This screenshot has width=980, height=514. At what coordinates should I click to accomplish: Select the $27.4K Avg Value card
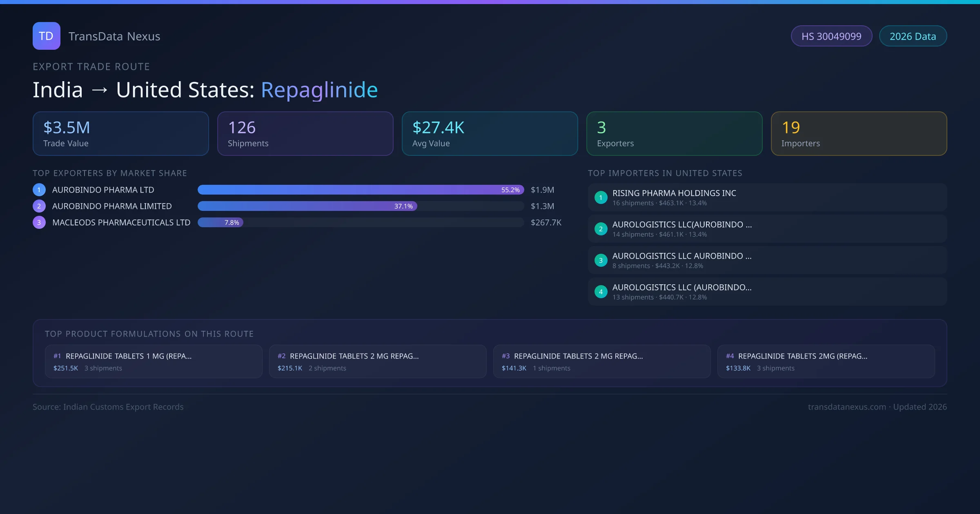click(x=490, y=134)
